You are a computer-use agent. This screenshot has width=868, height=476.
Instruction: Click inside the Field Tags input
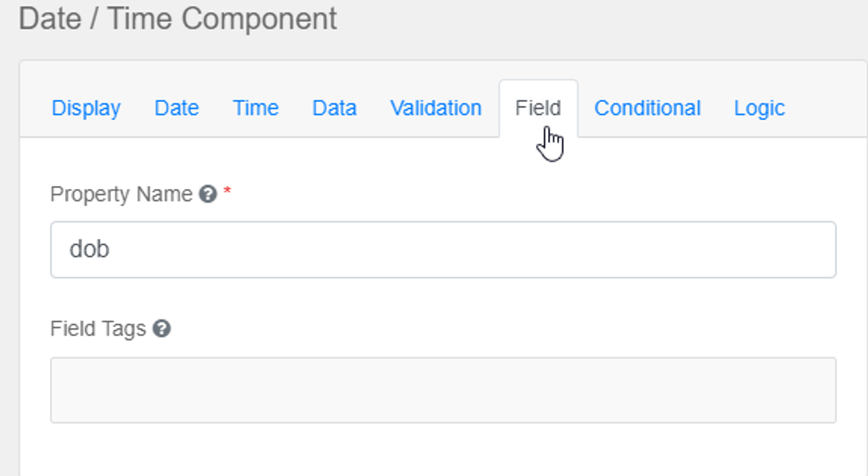pyautogui.click(x=443, y=390)
